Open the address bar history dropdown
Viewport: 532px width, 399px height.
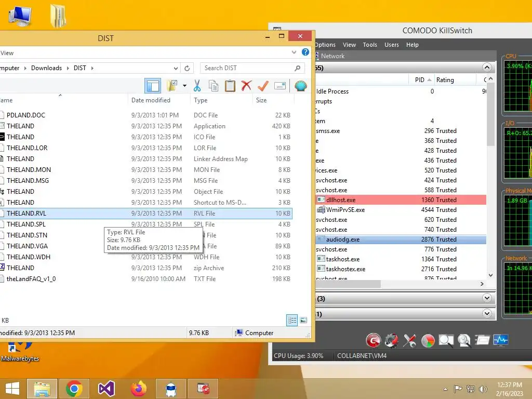[176, 68]
